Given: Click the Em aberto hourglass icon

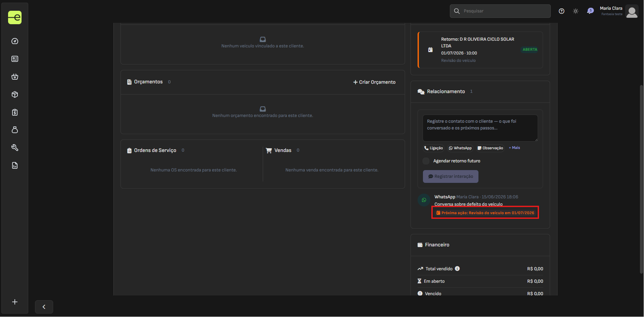Looking at the screenshot, I should 419,281.
